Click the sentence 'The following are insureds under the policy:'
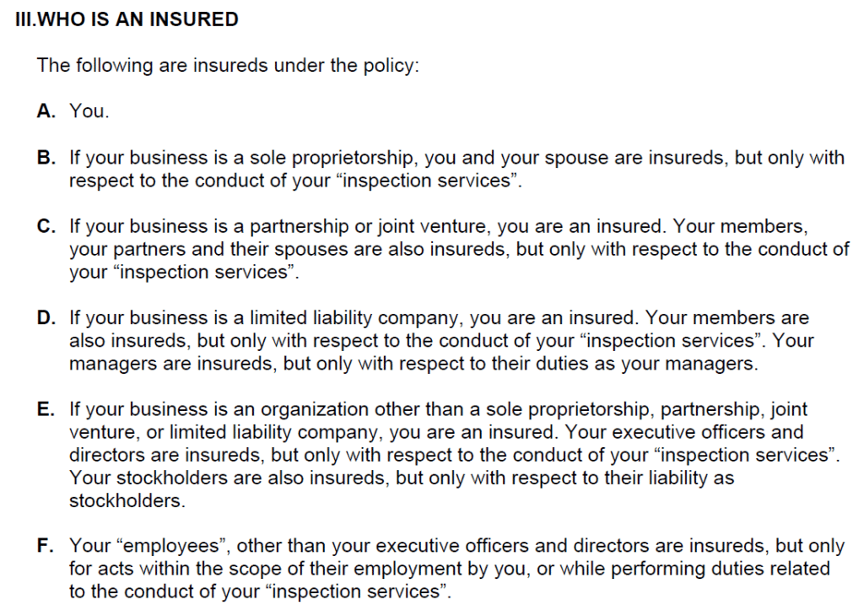 click(228, 66)
